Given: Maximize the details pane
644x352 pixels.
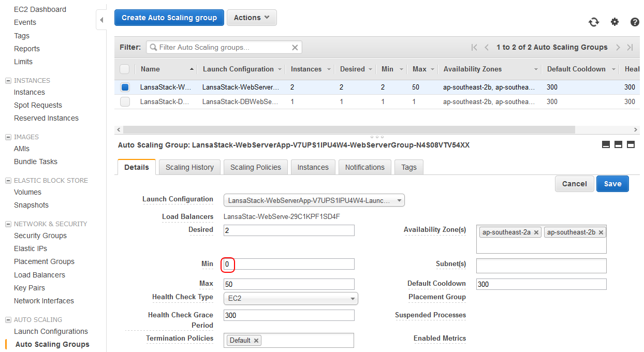Looking at the screenshot, I should click(x=631, y=145).
